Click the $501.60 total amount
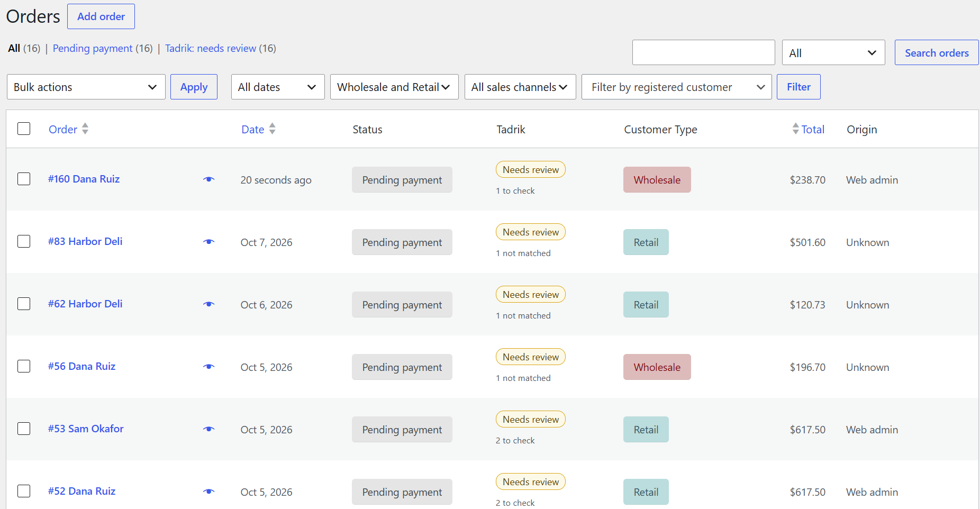 tap(807, 242)
